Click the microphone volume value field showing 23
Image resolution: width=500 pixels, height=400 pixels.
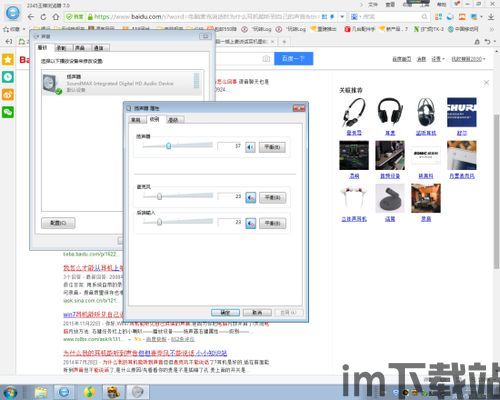[230, 196]
